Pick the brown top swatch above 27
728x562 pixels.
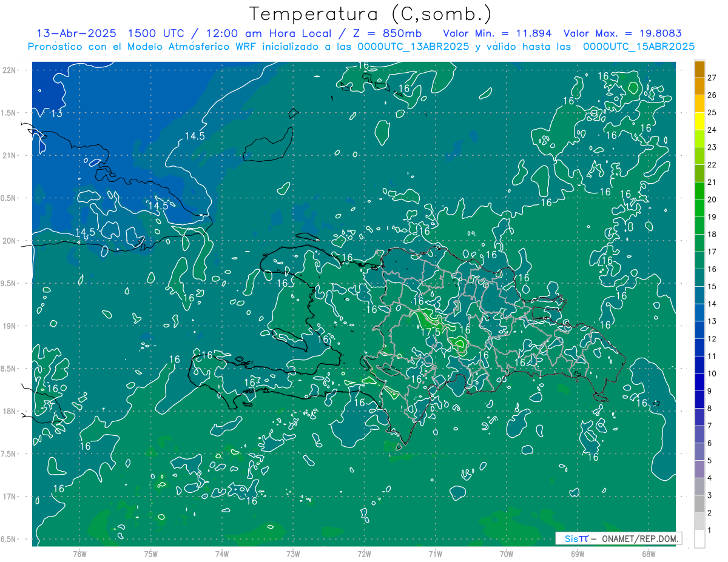coord(700,69)
